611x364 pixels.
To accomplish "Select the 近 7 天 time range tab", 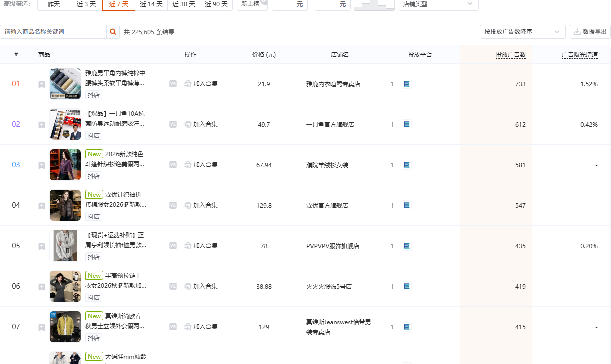I will 119,4.
